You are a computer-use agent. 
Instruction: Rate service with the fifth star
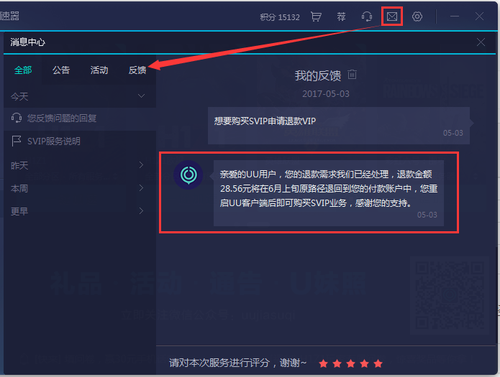pyautogui.click(x=378, y=363)
